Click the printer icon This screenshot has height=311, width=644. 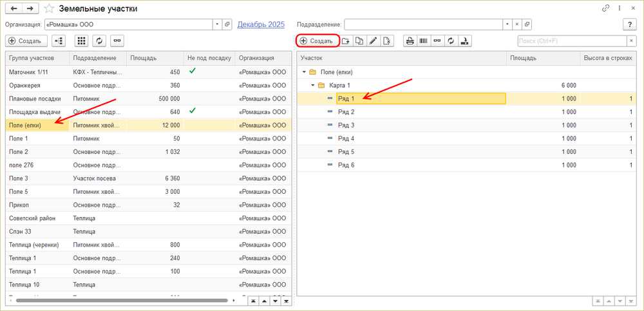(x=410, y=41)
